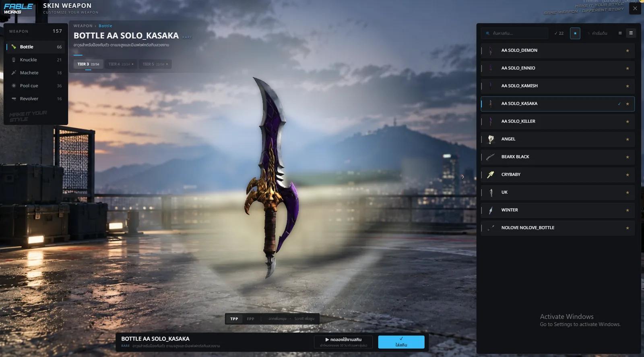Select the Knuckle weapon category
Screen dimensions: 644x357
(x=35, y=60)
